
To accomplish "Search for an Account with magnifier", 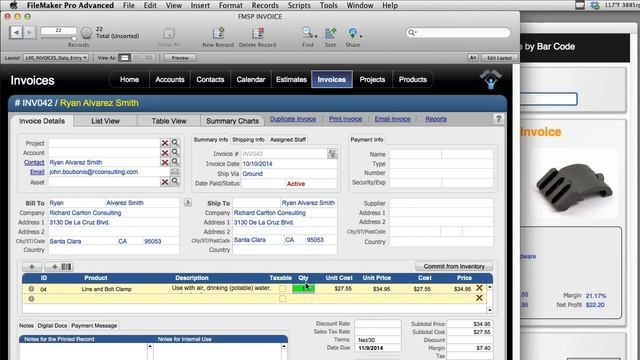I will pyautogui.click(x=175, y=152).
